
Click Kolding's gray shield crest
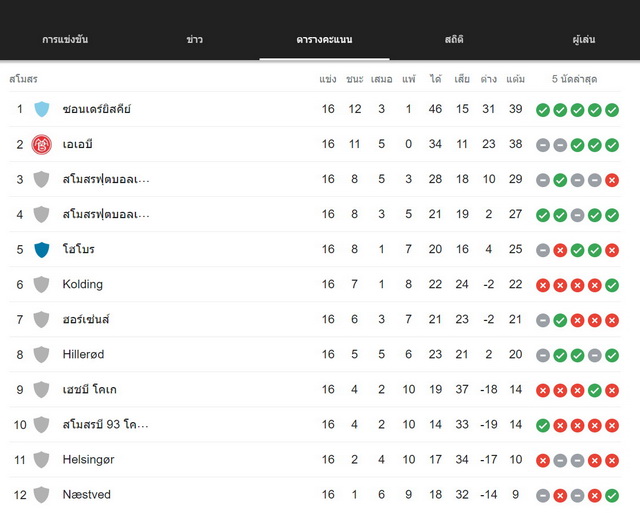[x=42, y=285]
